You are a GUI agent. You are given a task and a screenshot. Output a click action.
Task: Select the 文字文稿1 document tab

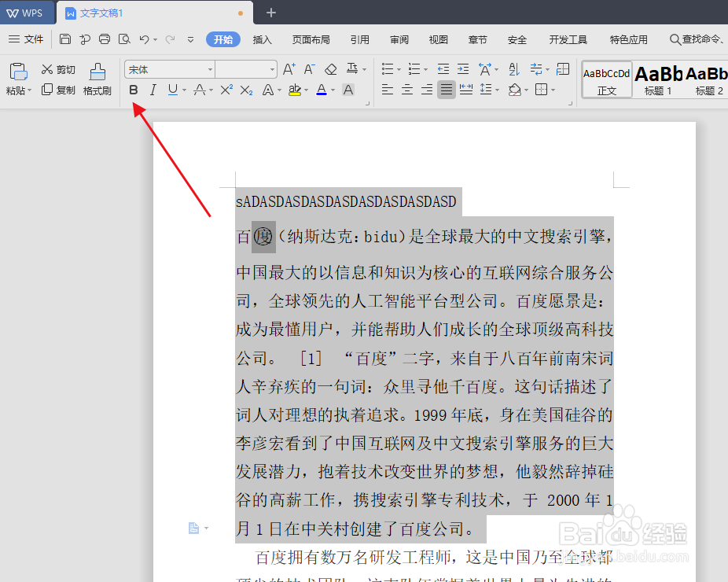[x=155, y=13]
